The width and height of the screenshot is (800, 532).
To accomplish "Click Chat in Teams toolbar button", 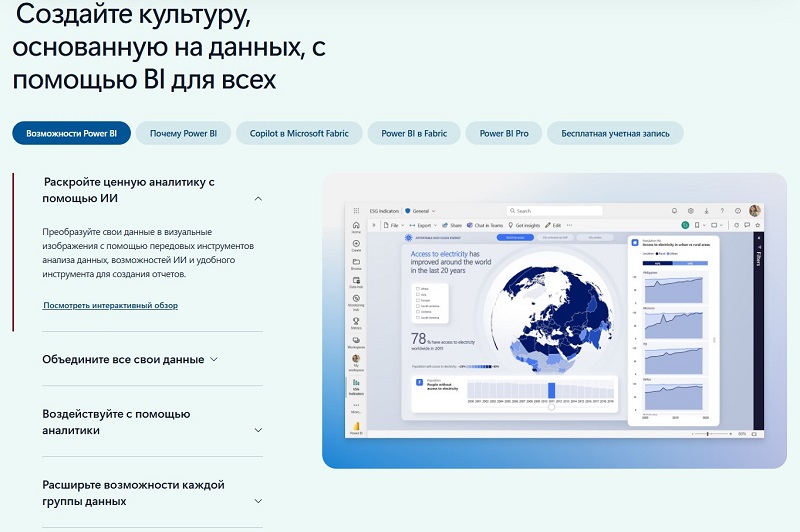I will click(x=485, y=225).
